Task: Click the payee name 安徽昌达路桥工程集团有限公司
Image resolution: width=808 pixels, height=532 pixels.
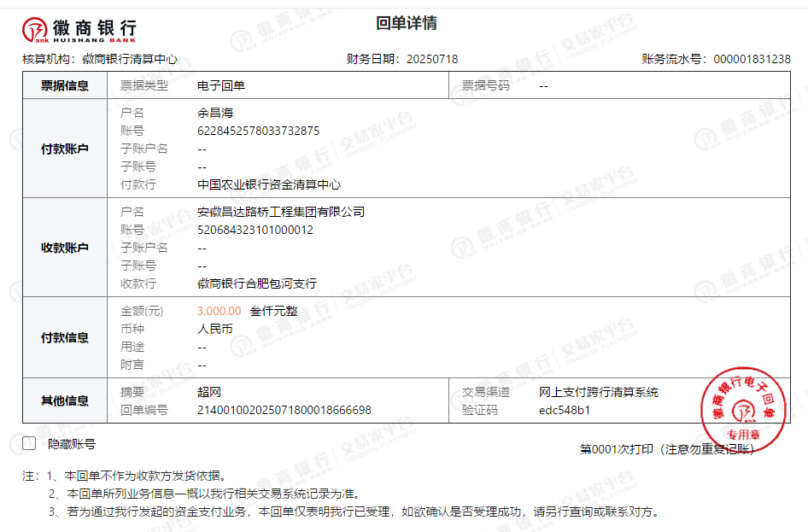Action: point(280,212)
